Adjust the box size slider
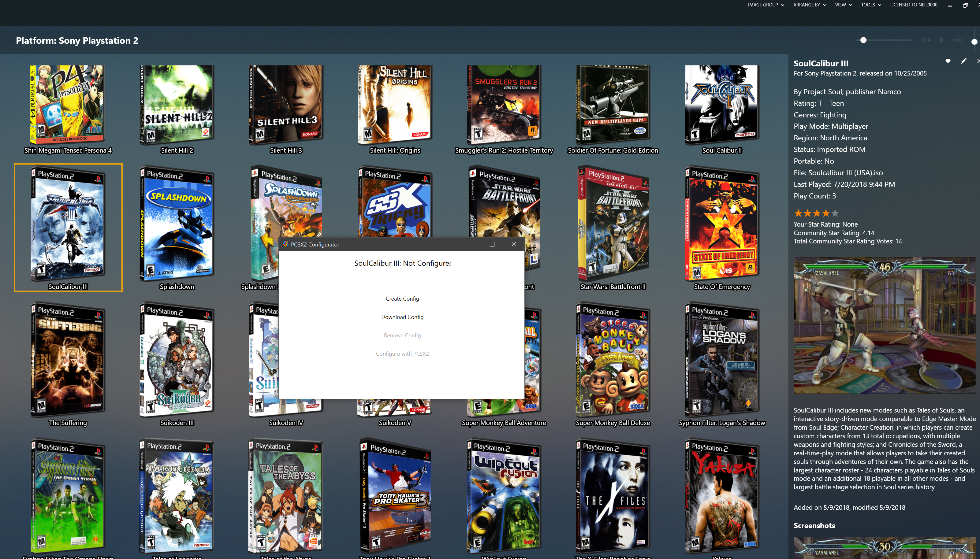Viewport: 980px width, 559px height. pos(863,40)
